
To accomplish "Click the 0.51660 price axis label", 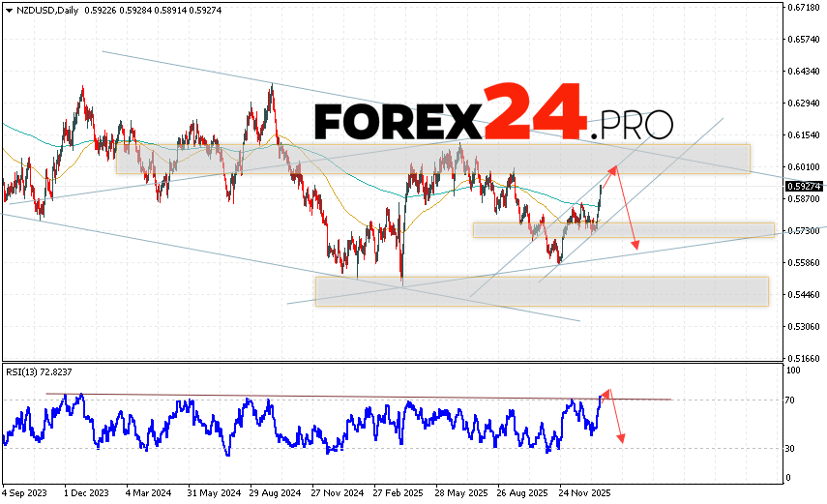I will 804,358.
